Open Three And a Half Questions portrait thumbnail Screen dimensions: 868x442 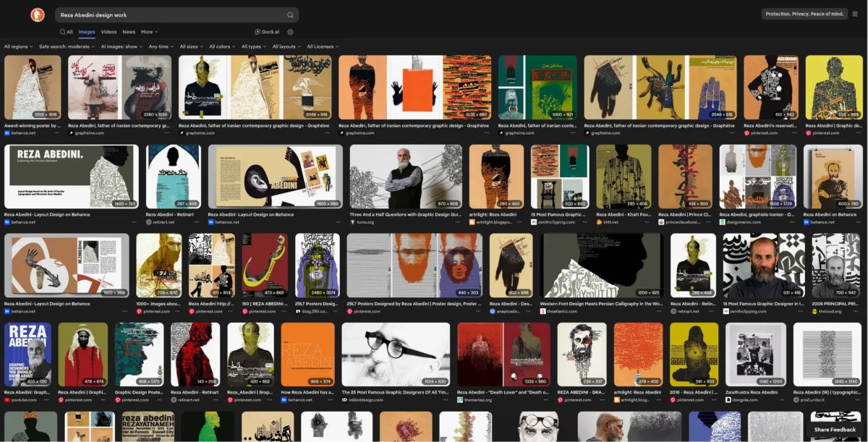tap(406, 177)
